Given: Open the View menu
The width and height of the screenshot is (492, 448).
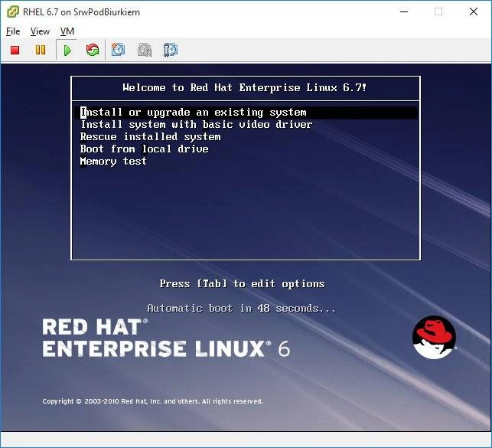Looking at the screenshot, I should (40, 31).
